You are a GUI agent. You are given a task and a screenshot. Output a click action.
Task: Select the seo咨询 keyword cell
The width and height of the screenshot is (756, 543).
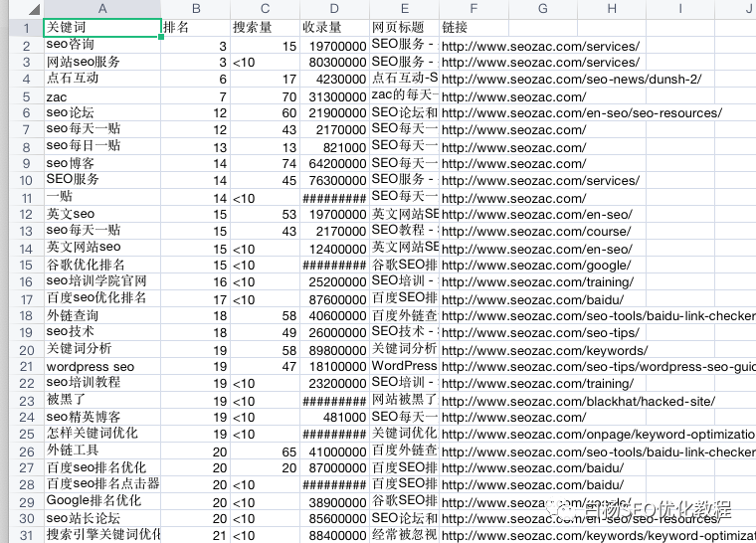(x=102, y=45)
